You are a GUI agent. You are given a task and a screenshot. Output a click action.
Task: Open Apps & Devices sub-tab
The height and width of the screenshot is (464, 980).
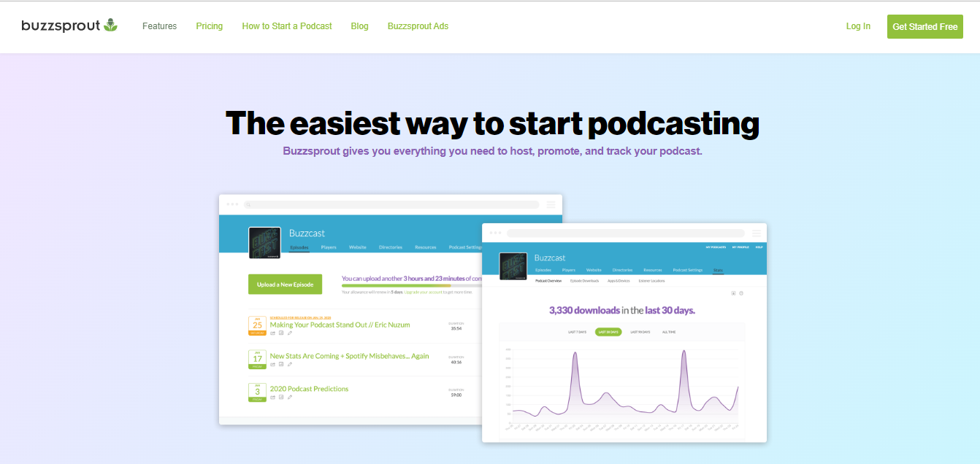[x=619, y=281]
